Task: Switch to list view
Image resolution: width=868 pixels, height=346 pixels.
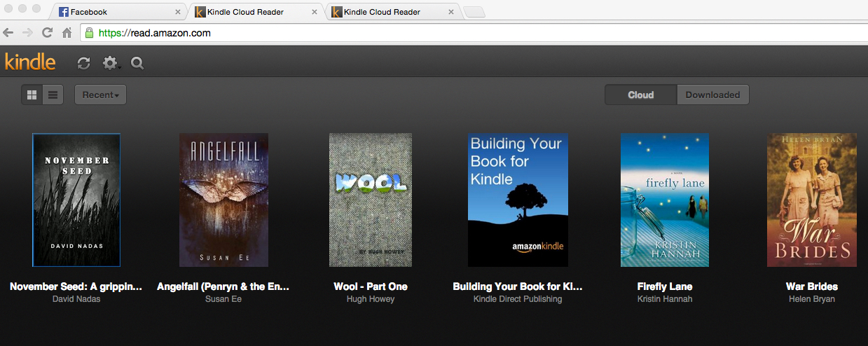Action: 53,95
